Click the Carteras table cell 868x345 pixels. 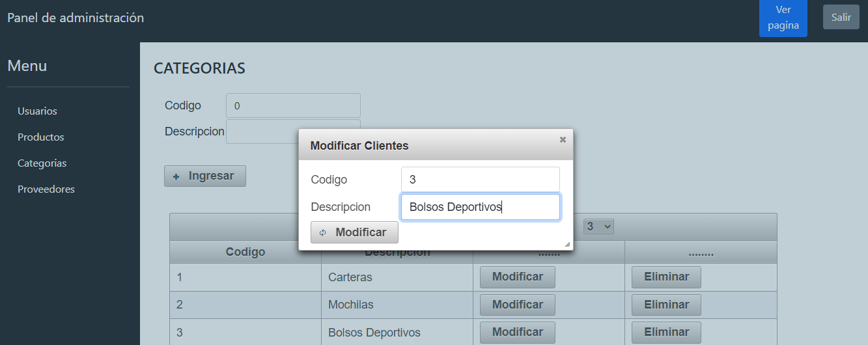point(397,277)
